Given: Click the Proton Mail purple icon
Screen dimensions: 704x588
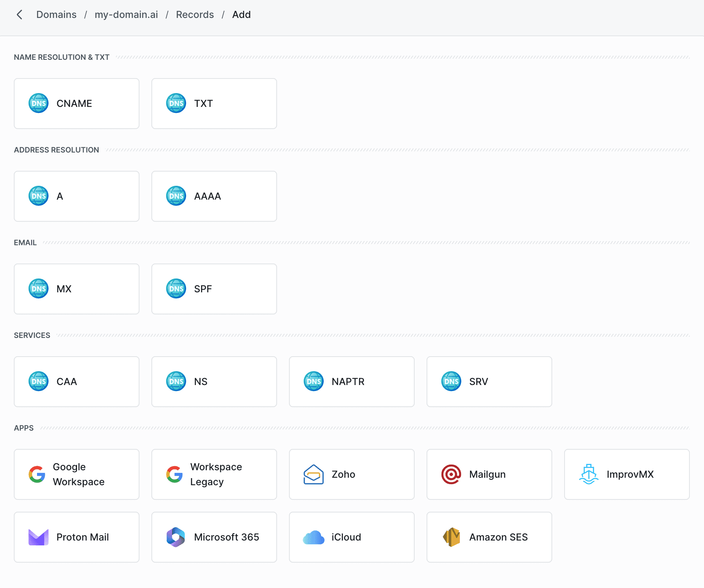Looking at the screenshot, I should pyautogui.click(x=39, y=537).
